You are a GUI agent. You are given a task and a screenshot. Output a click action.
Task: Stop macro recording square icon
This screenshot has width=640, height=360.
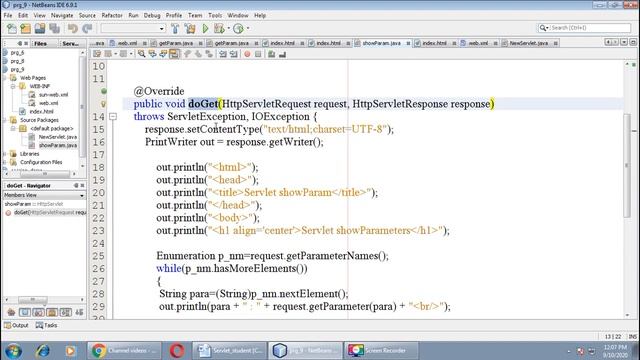258,54
